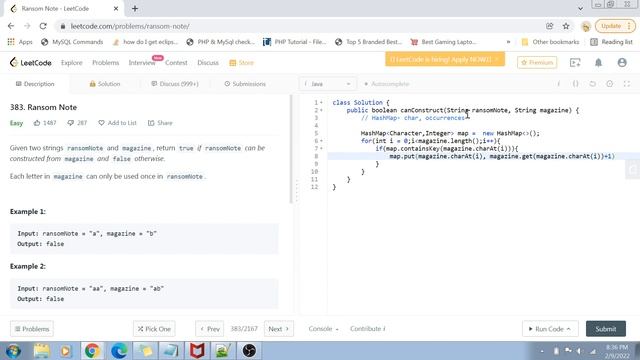This screenshot has width=640, height=360.
Task: Submit the solution
Action: click(606, 329)
